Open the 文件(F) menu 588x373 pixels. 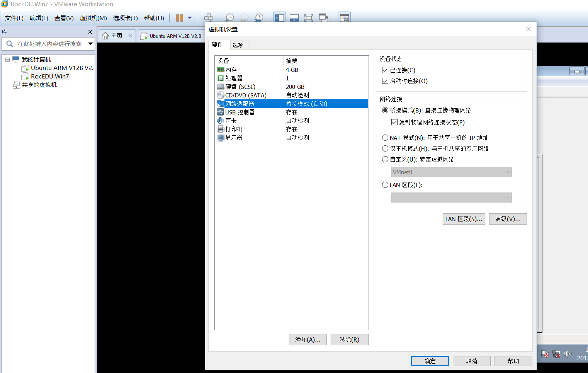pos(14,18)
